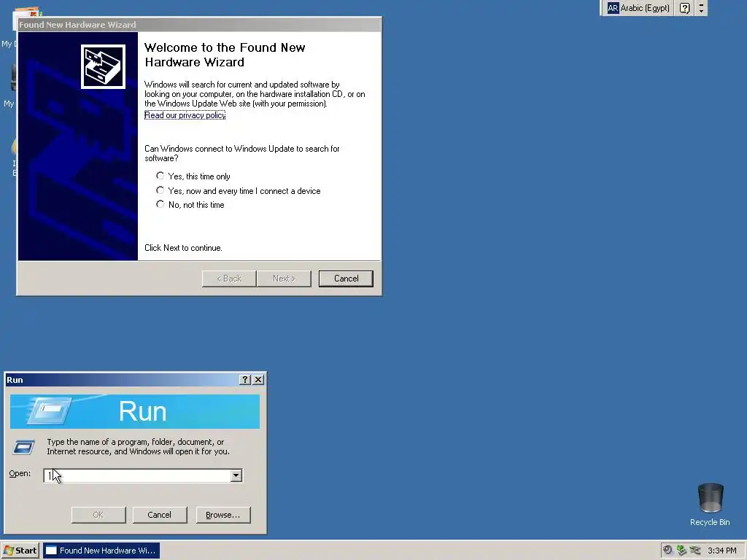The width and height of the screenshot is (747, 560).
Task: Open the Start menu
Action: click(20, 551)
